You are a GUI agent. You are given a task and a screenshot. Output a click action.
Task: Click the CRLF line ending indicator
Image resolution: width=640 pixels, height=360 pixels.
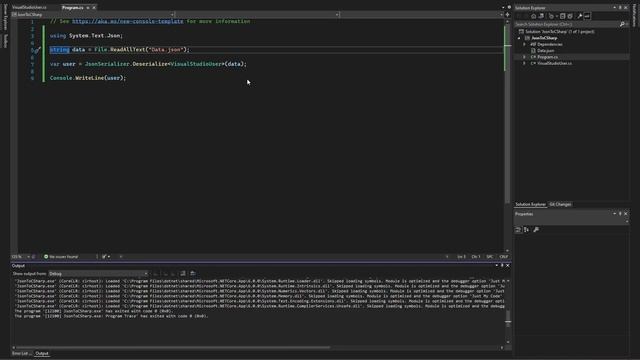[504, 257]
